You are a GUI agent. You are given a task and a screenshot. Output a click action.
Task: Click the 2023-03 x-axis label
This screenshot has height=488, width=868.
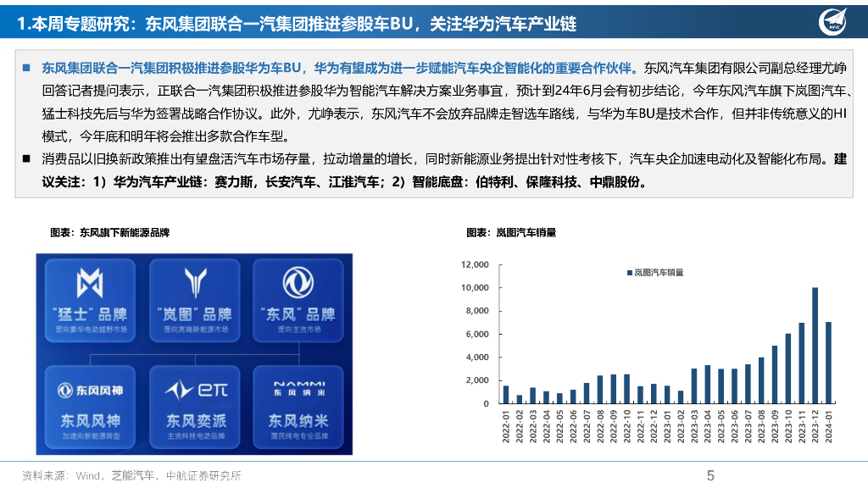coord(694,427)
